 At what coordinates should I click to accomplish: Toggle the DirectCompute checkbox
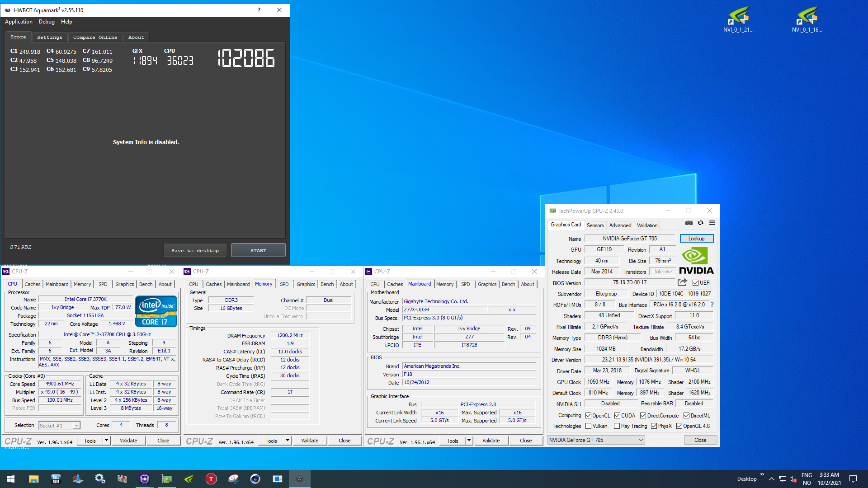(x=643, y=416)
